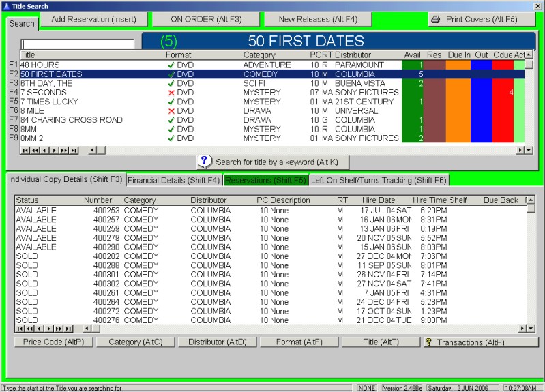
Task: Click the printer icon on Print Covers
Action: click(435, 20)
